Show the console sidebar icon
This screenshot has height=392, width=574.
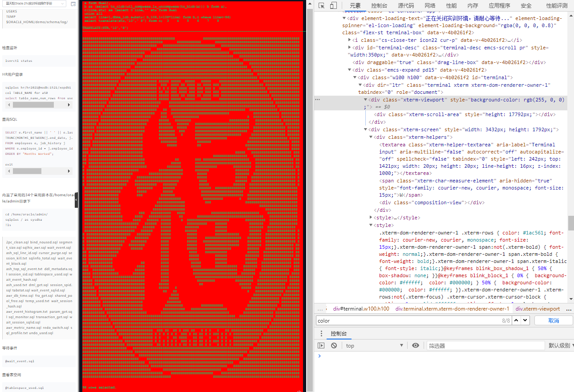point(321,346)
